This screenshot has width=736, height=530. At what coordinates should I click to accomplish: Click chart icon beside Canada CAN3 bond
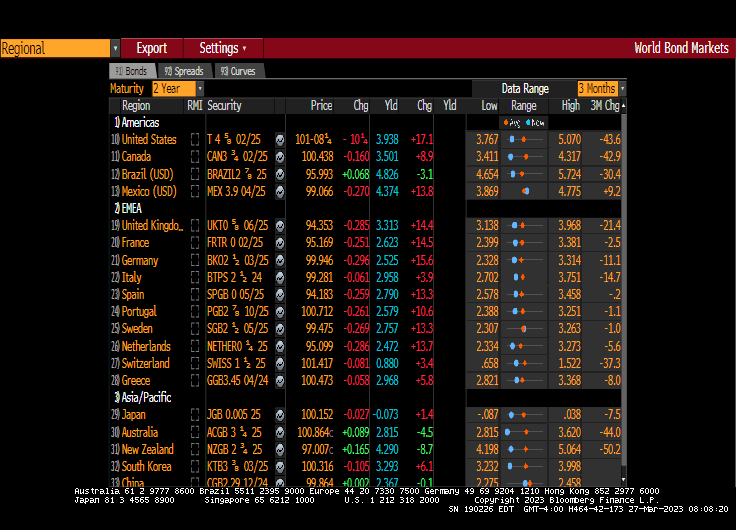tap(280, 157)
